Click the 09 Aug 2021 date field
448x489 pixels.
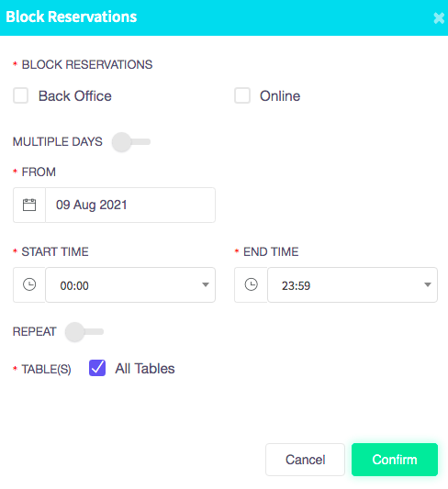pyautogui.click(x=130, y=205)
